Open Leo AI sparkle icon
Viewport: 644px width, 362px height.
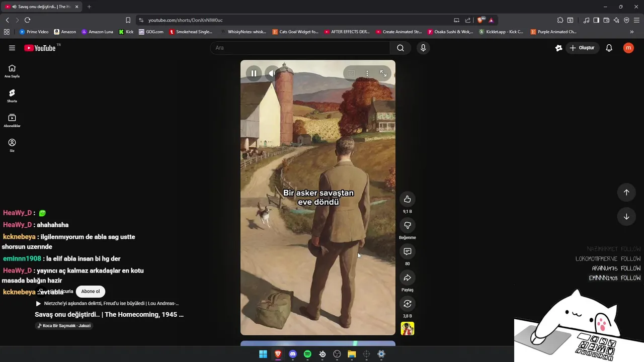616,20
